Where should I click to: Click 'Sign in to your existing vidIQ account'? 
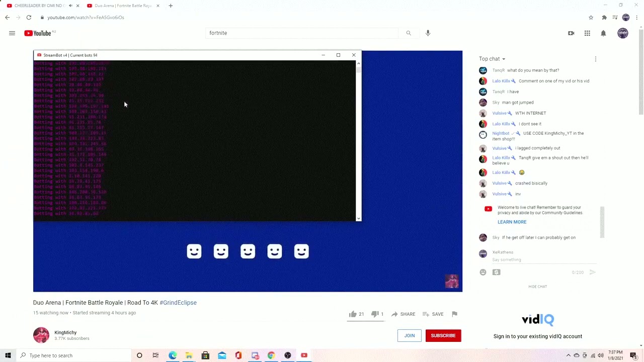[x=538, y=336]
